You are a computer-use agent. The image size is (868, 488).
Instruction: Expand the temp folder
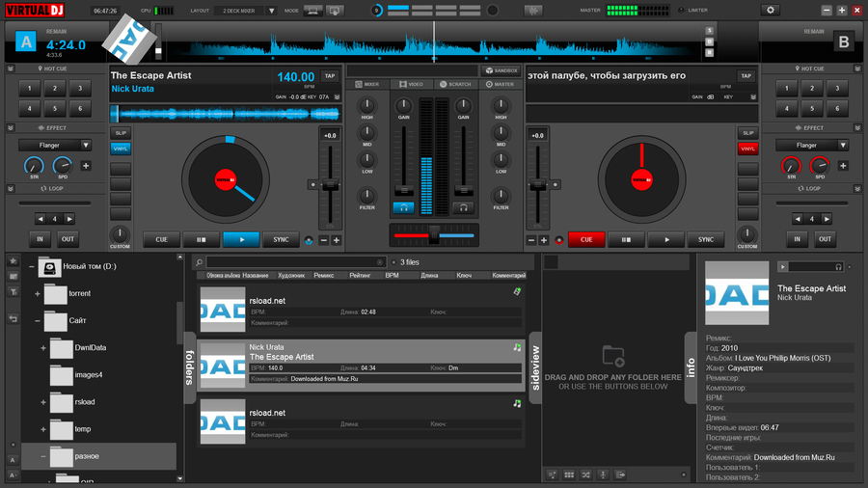(x=43, y=429)
